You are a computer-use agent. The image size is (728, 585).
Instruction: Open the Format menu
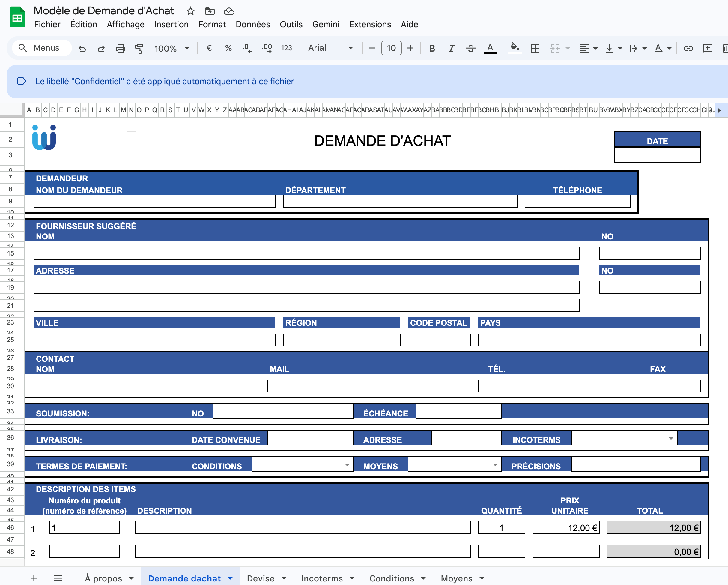click(x=212, y=24)
